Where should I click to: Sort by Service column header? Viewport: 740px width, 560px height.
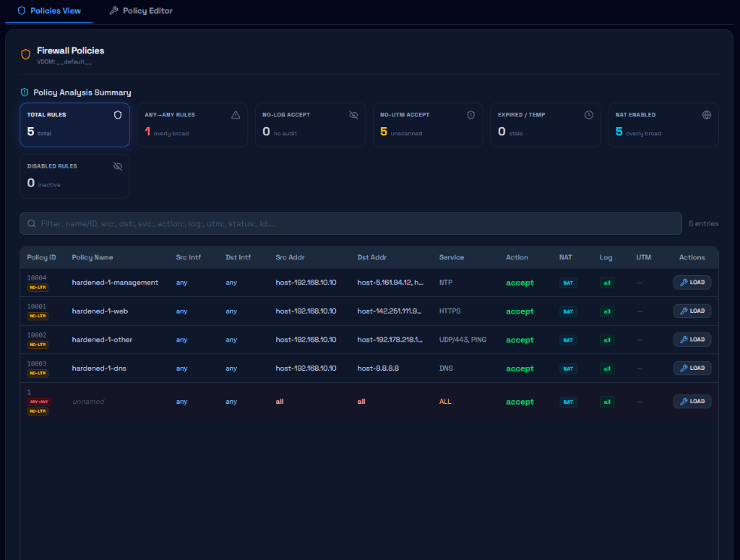[x=452, y=257]
